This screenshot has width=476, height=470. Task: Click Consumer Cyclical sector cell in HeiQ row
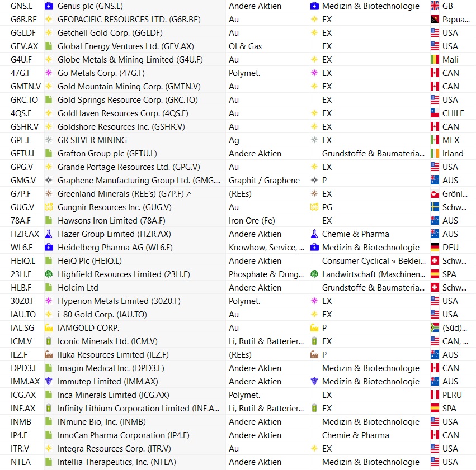(374, 261)
